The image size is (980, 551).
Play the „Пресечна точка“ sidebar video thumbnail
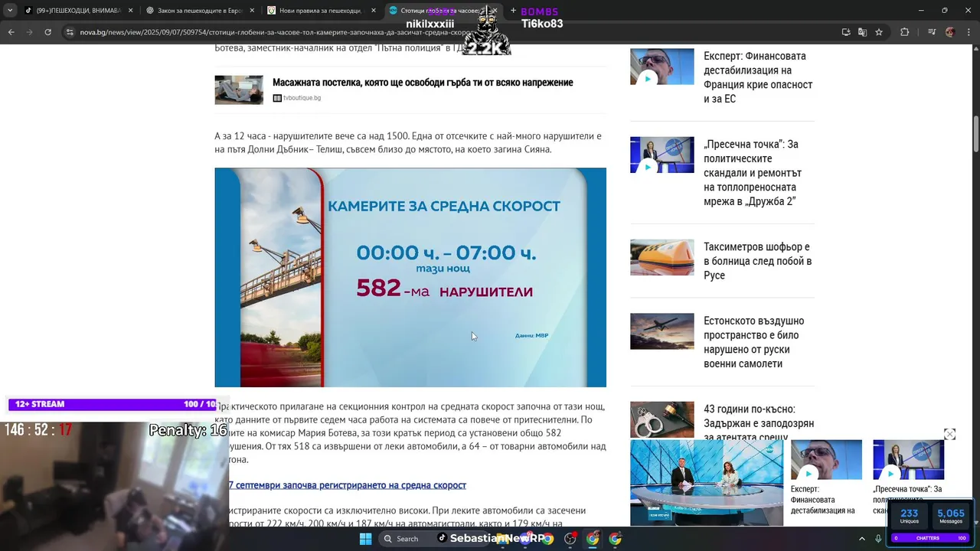[661, 155]
